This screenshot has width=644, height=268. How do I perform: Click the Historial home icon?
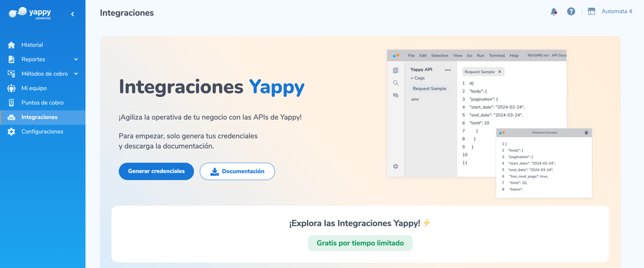[11, 45]
